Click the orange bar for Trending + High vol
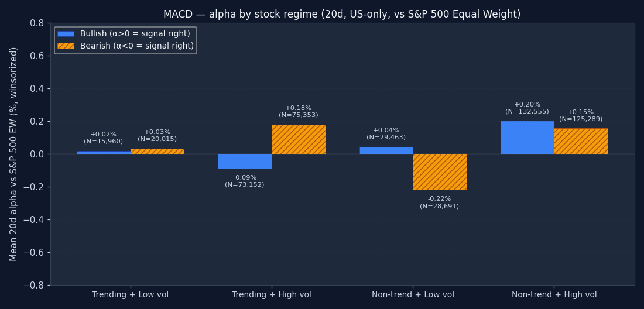Screen dimensions: 644x309 click(x=299, y=139)
